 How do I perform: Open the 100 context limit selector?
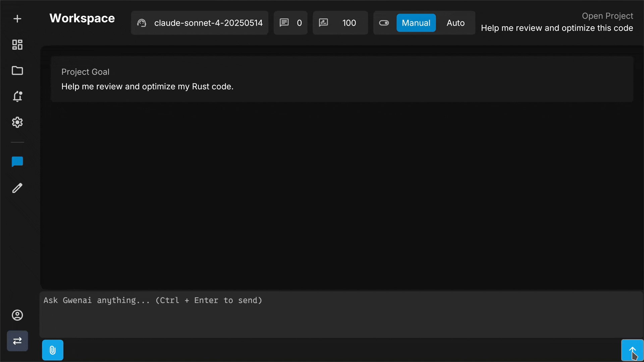pyautogui.click(x=340, y=23)
